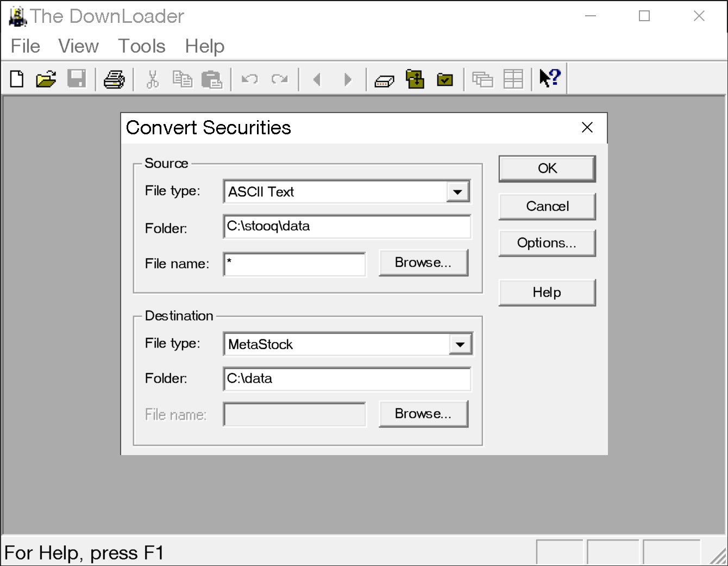
Task: Click the grayed-out Save floppy disk icon
Action: 77,79
